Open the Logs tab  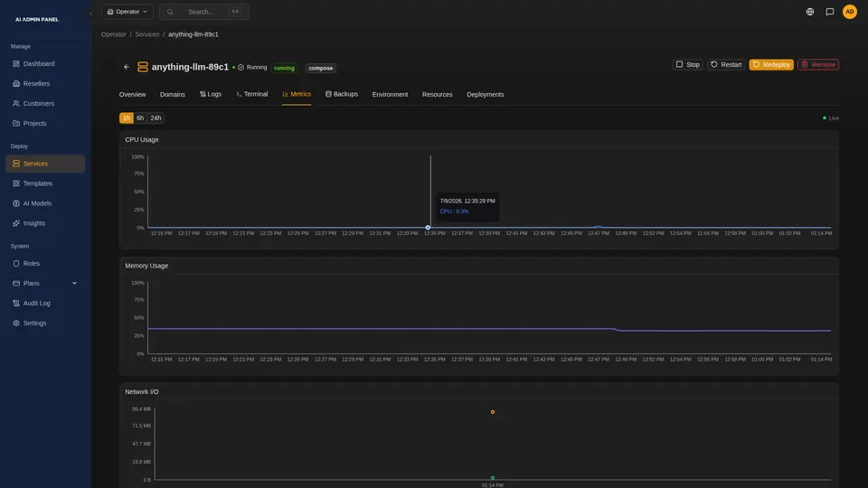pyautogui.click(x=211, y=94)
